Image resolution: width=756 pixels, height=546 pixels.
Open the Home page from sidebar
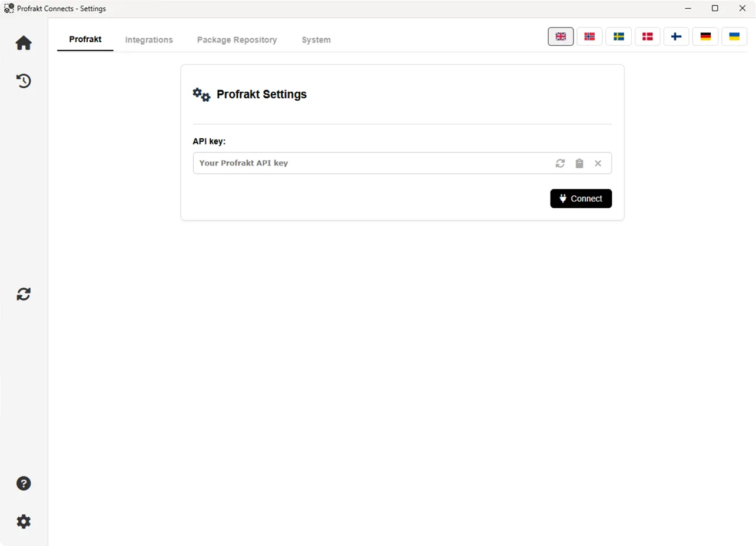click(x=24, y=43)
